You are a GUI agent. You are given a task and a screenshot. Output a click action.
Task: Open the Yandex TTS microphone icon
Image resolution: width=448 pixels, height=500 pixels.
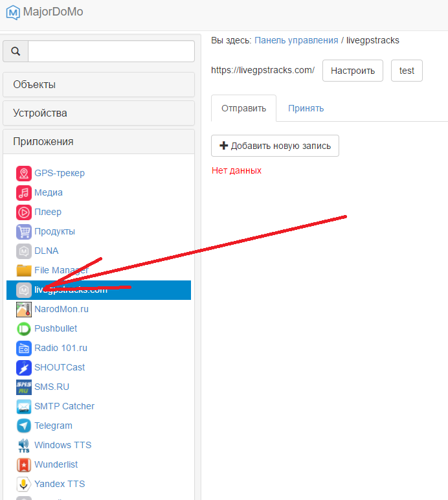coord(24,484)
